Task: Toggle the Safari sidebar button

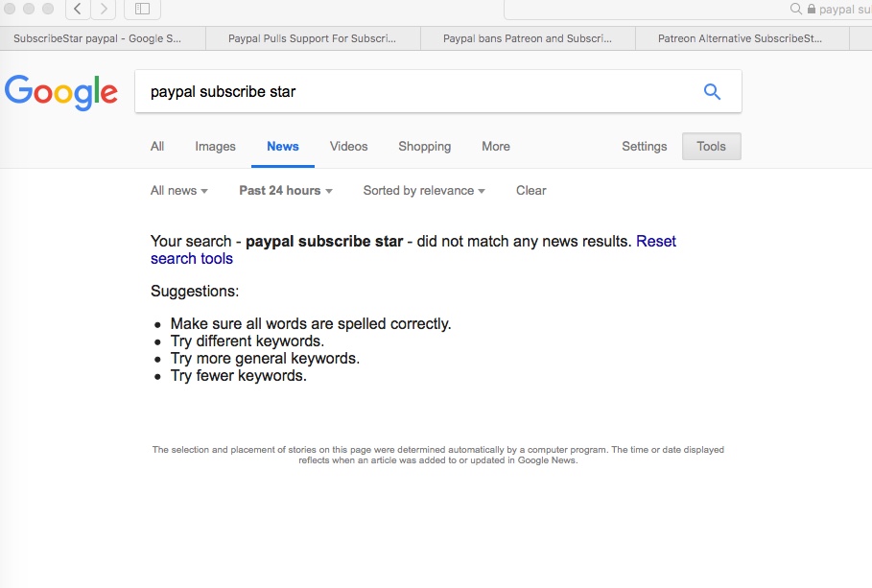Action: [x=142, y=10]
